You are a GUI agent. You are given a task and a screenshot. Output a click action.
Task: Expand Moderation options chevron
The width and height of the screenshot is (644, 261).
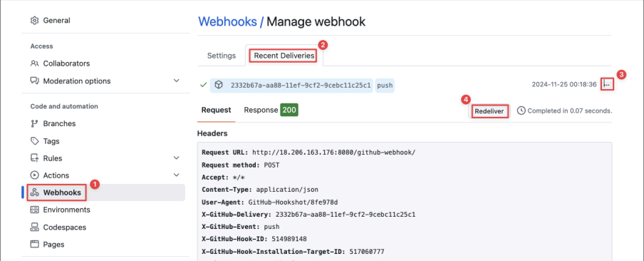pyautogui.click(x=177, y=81)
